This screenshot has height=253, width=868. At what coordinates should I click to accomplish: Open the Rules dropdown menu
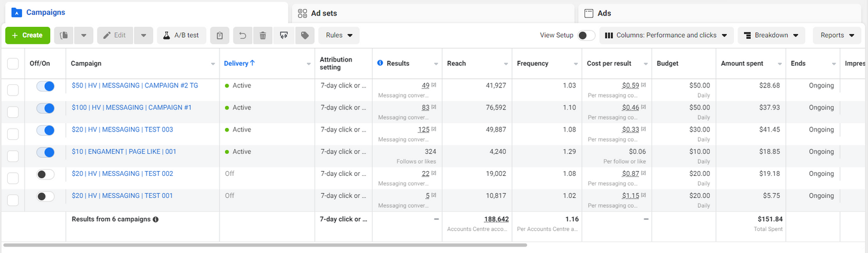point(339,35)
